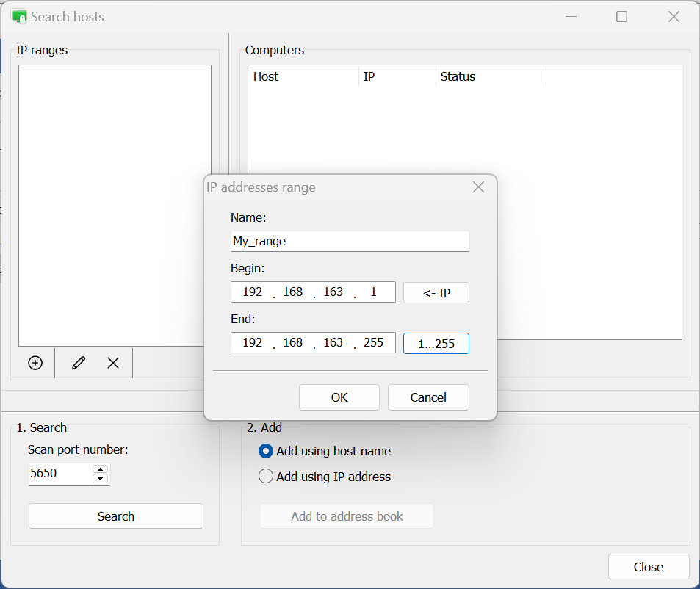This screenshot has width=700, height=589.
Task: Click the Name field containing My_range
Action: [x=350, y=241]
